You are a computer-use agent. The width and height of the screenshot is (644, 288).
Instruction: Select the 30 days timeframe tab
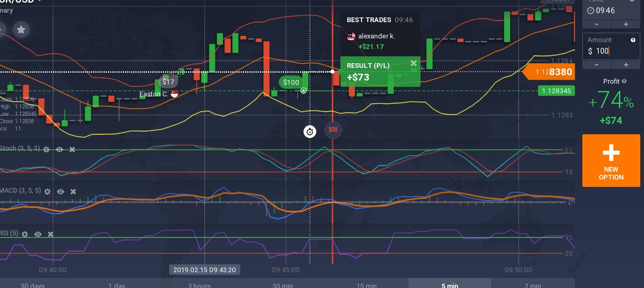[32, 285]
